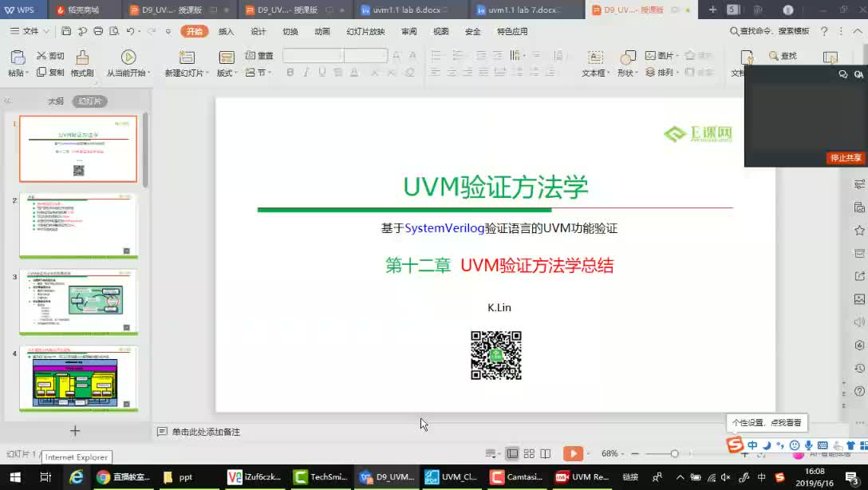Click the Copy (复制) icon
The height and width of the screenshot is (490, 868).
click(41, 72)
